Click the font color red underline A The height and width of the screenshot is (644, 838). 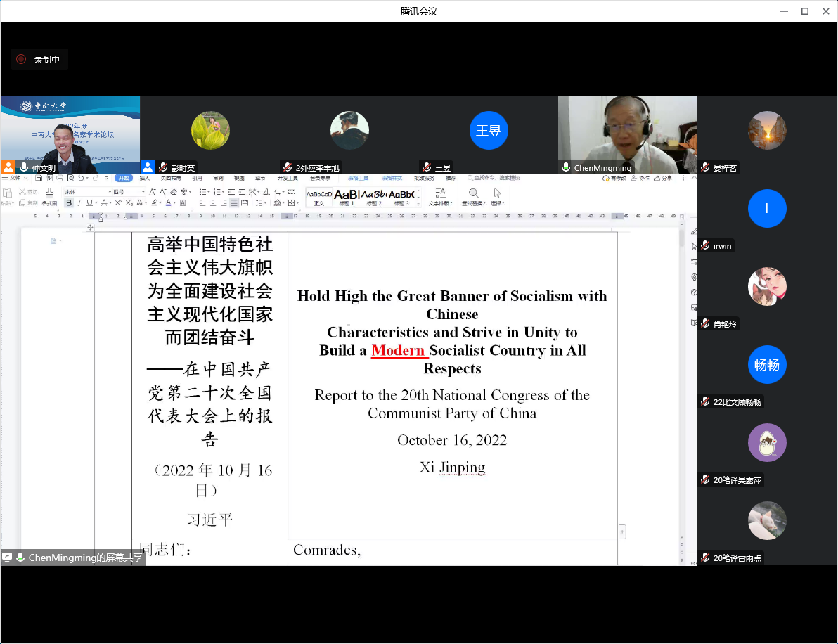coord(167,203)
